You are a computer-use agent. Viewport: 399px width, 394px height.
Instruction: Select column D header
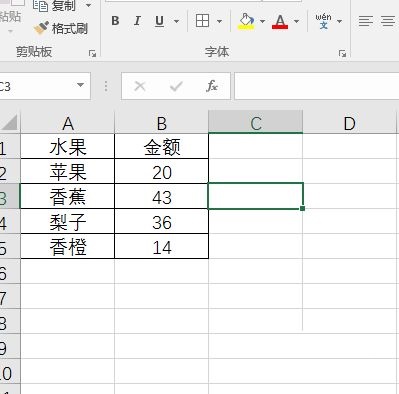pyautogui.click(x=349, y=123)
